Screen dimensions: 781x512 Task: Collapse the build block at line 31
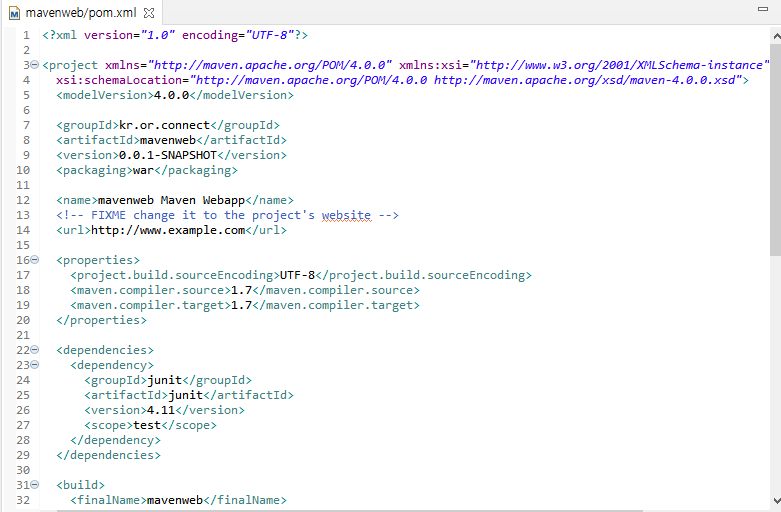point(34,484)
